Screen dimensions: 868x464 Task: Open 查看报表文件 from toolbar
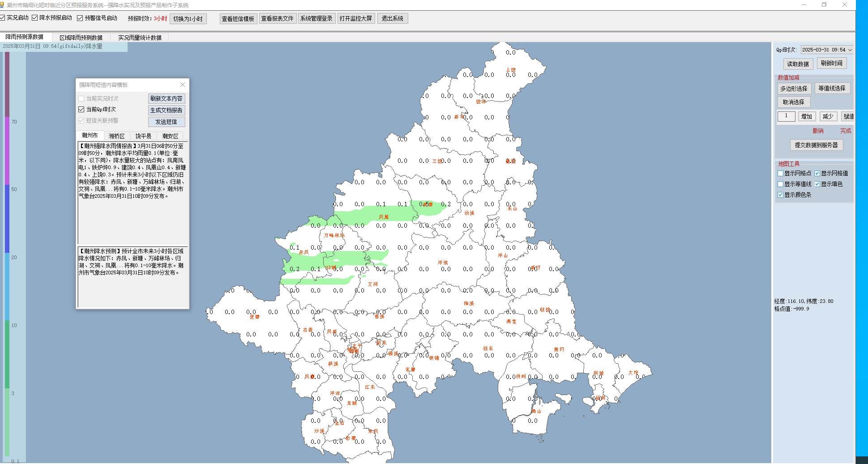(x=277, y=19)
